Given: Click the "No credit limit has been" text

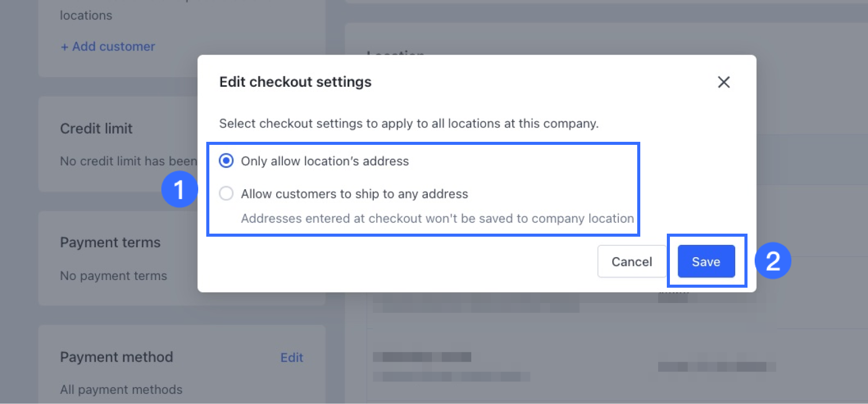Looking at the screenshot, I should tap(128, 161).
